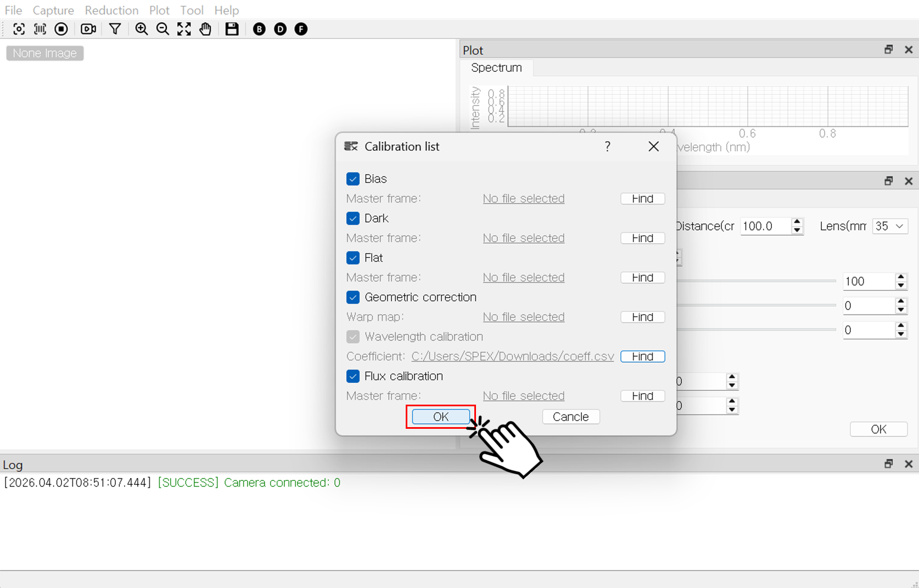The width and height of the screenshot is (919, 588).
Task: Click down arrow on the 100 spinbox
Action: click(901, 285)
